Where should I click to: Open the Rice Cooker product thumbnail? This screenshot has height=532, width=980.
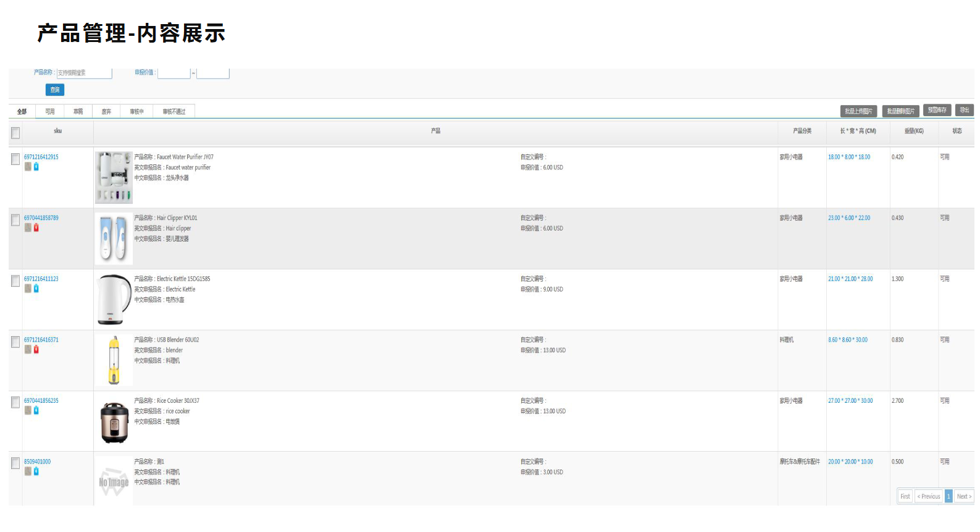coord(114,421)
